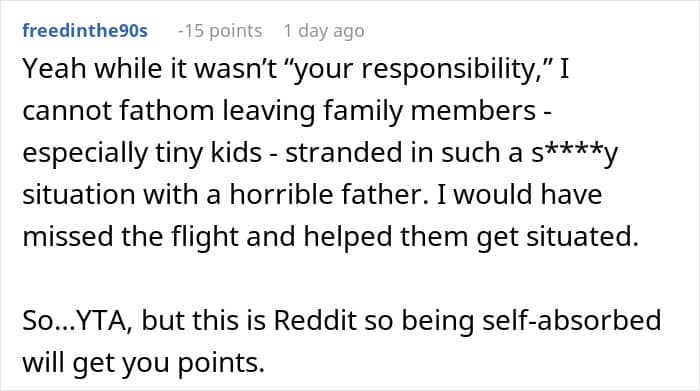Click the words I would have
700x391 pixels.
point(519,195)
